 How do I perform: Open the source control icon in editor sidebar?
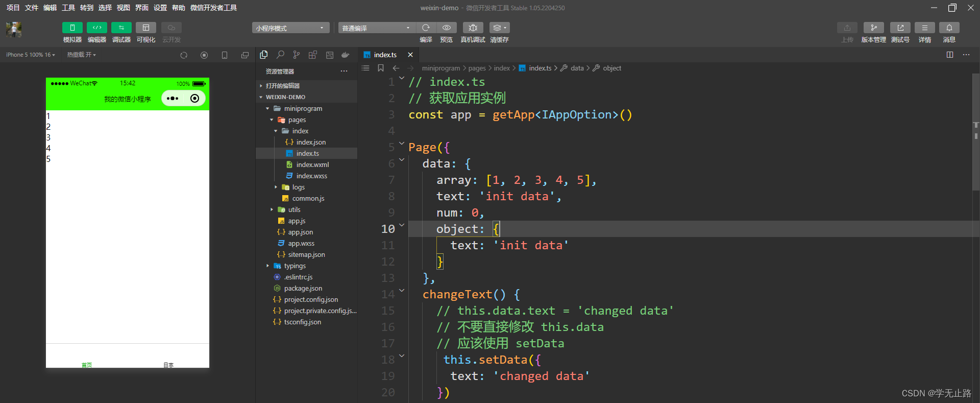point(297,55)
